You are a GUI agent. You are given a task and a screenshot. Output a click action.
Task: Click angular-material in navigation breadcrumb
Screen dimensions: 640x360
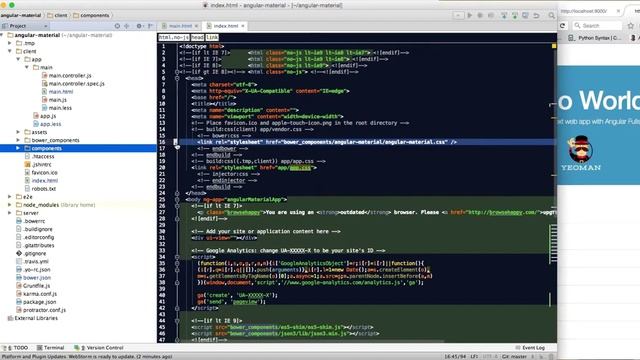(21, 15)
